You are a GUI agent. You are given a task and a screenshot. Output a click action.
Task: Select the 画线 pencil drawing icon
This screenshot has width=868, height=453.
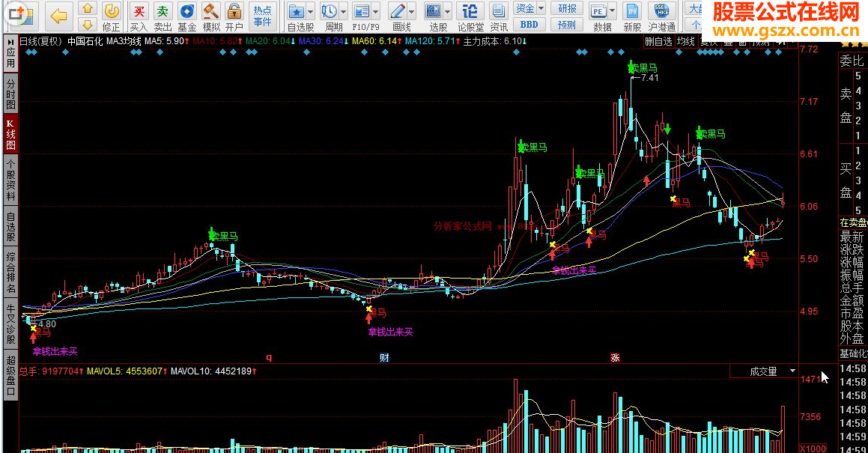398,11
